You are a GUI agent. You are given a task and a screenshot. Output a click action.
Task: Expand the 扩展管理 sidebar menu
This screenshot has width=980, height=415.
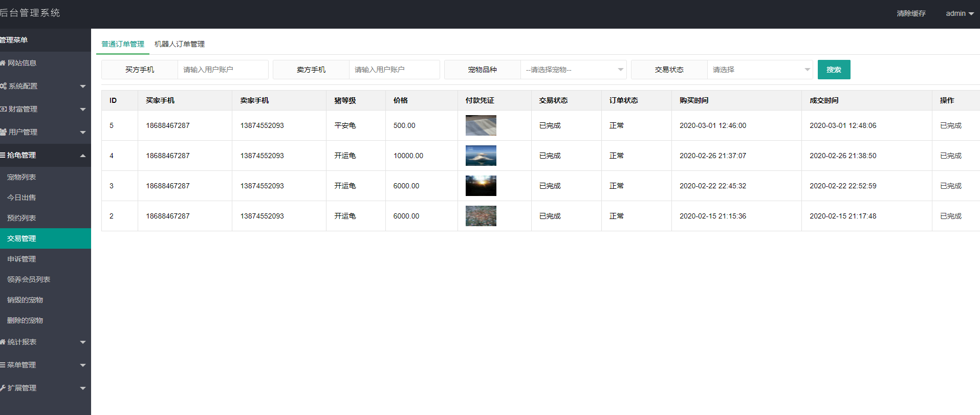coord(43,388)
